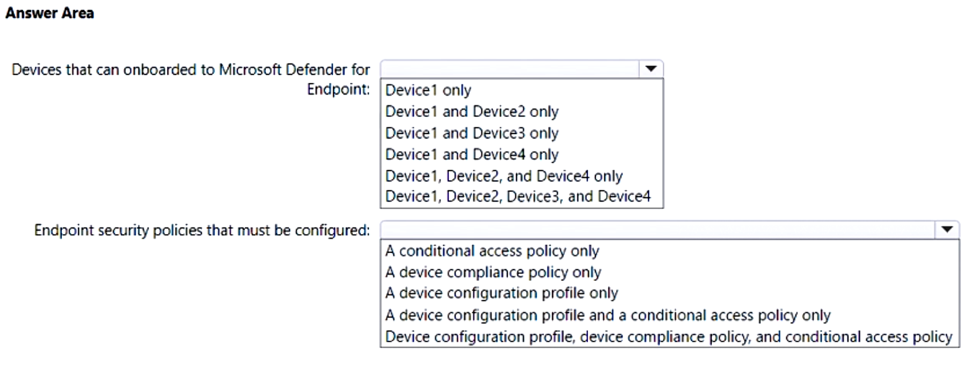The image size is (980, 366).
Task: Choose "Device1 and Device2 only"
Action: tap(472, 112)
